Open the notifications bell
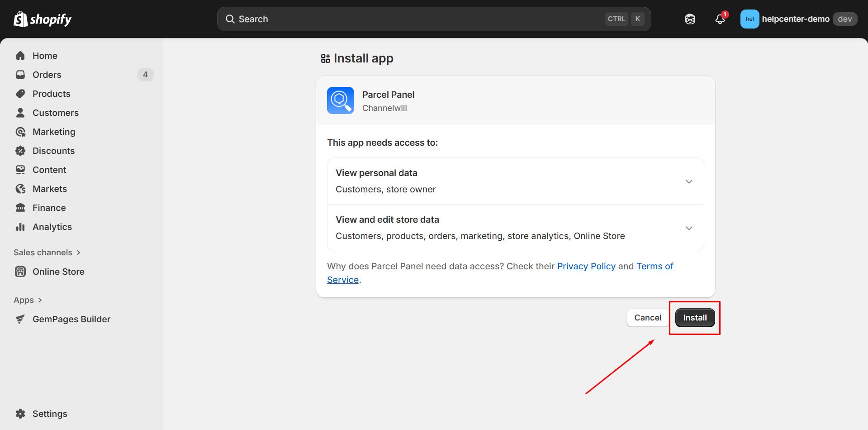 (720, 19)
